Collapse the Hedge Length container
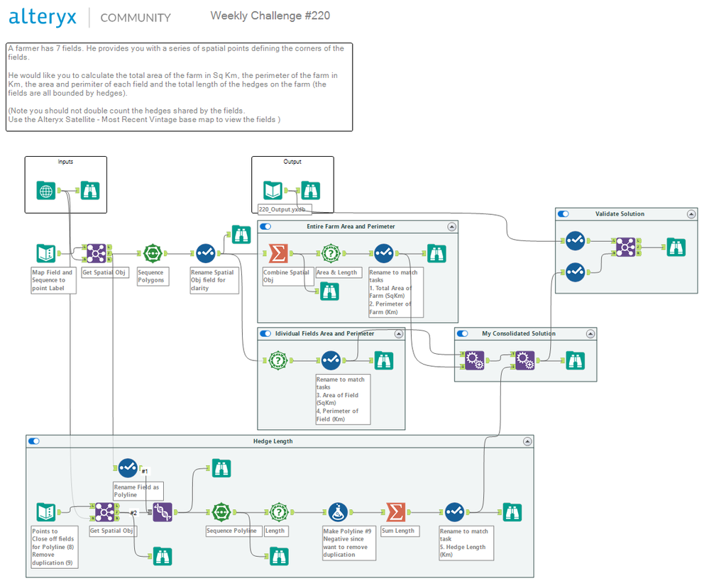Viewport: 709px width, 588px height. click(528, 441)
